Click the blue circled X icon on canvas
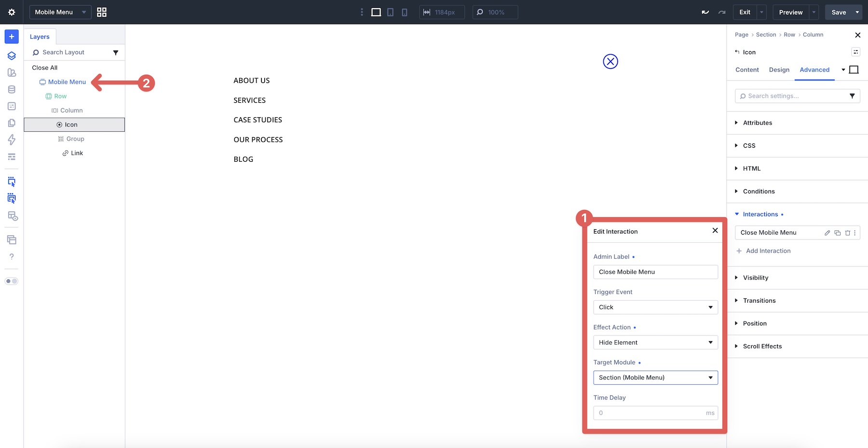Image resolution: width=868 pixels, height=448 pixels. (x=610, y=61)
